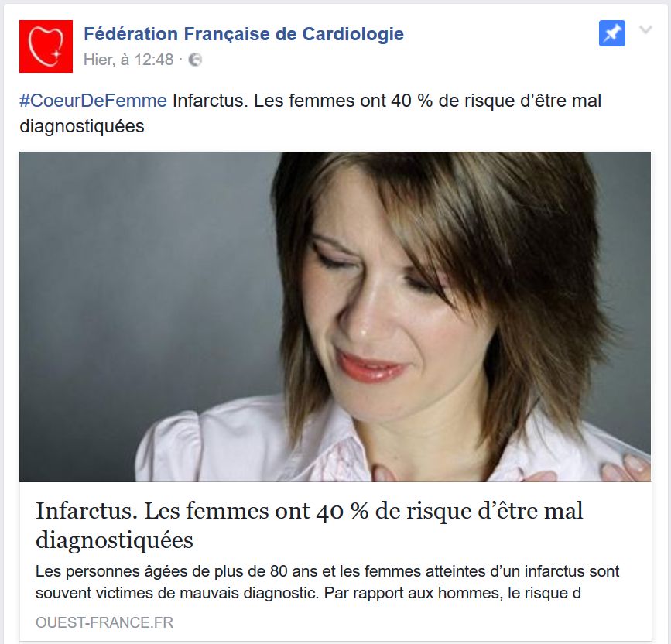Open the 'Hier, à 12:48' timestamp
This screenshot has height=644, width=671.
(x=128, y=60)
